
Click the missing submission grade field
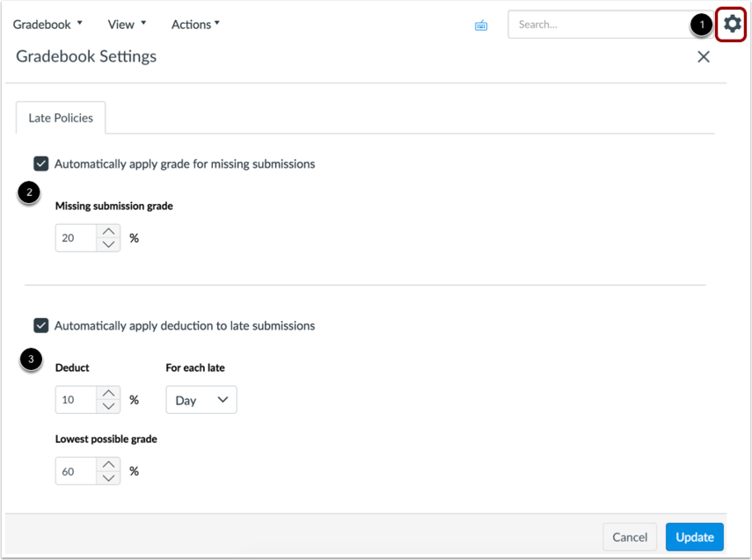[77, 238]
